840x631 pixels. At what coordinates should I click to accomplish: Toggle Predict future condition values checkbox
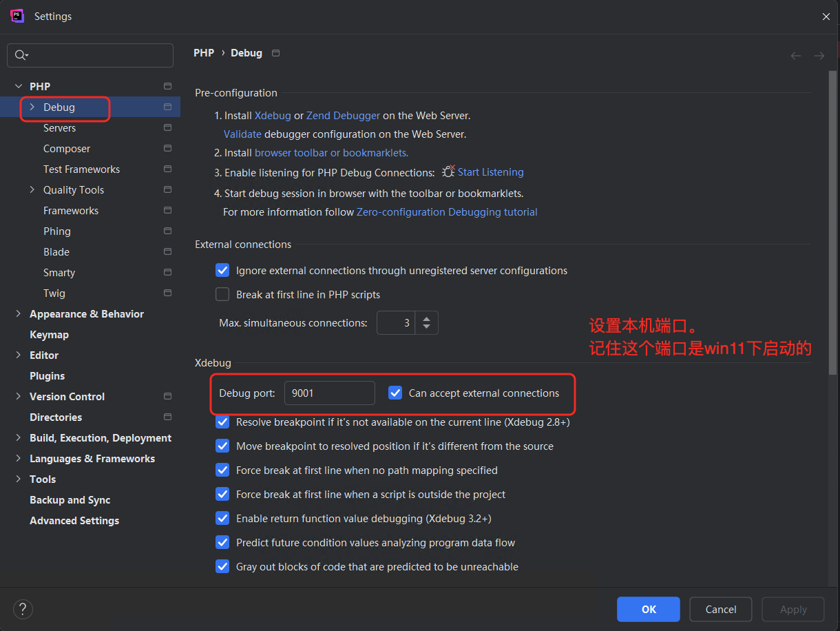222,542
